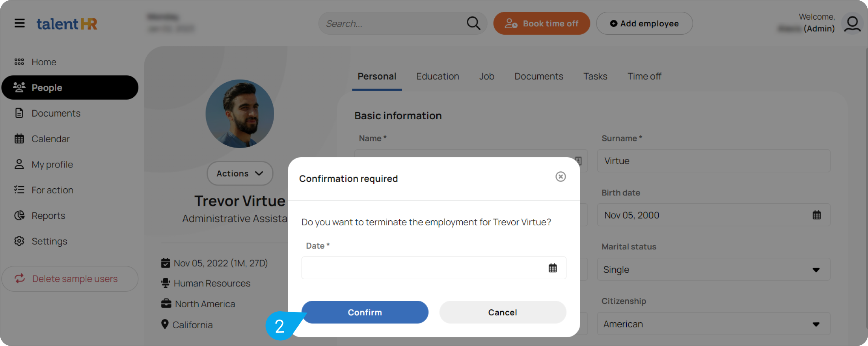Open the calendar picker in the Date field
The height and width of the screenshot is (346, 868).
553,268
